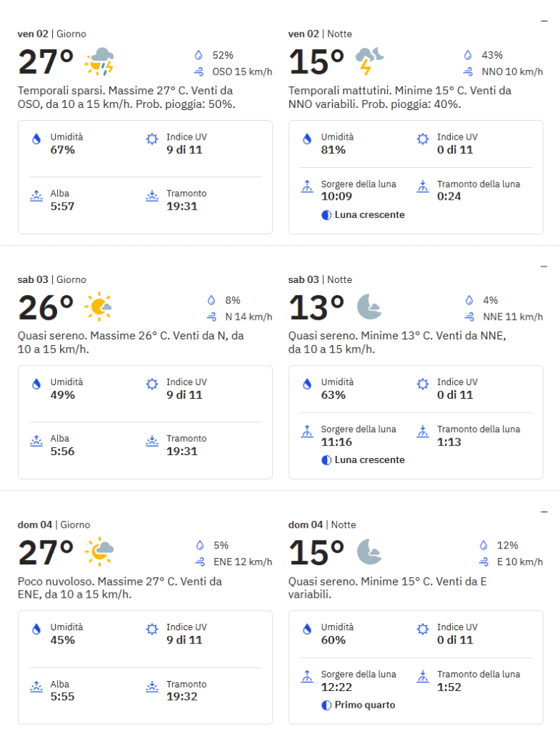This screenshot has width=560, height=741.
Task: Click the rain drop icon beside 52%
Action: pyautogui.click(x=198, y=55)
